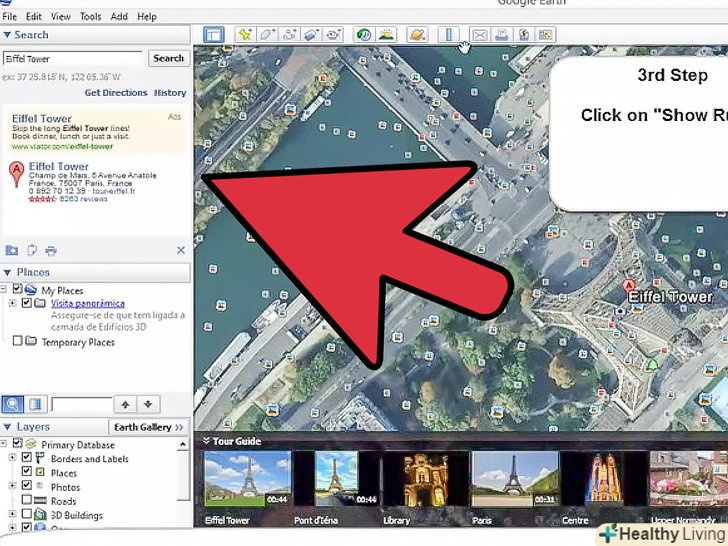Click the move-up arrow button in Places
Viewport: 728px width, 546px height.
click(125, 404)
